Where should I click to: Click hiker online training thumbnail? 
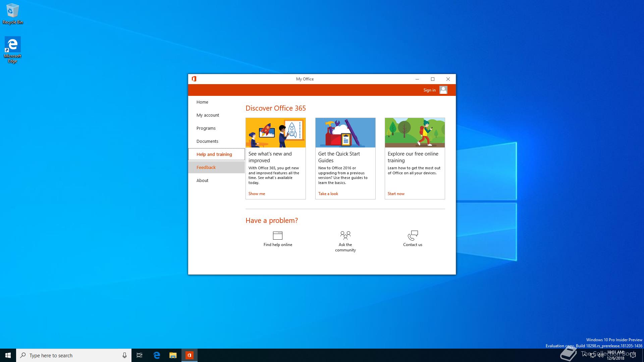(x=415, y=133)
